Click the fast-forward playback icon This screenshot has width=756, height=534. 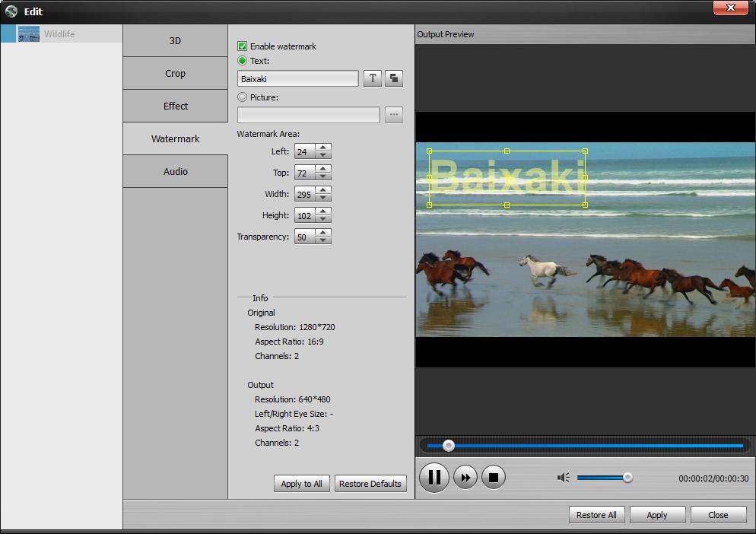coord(465,477)
